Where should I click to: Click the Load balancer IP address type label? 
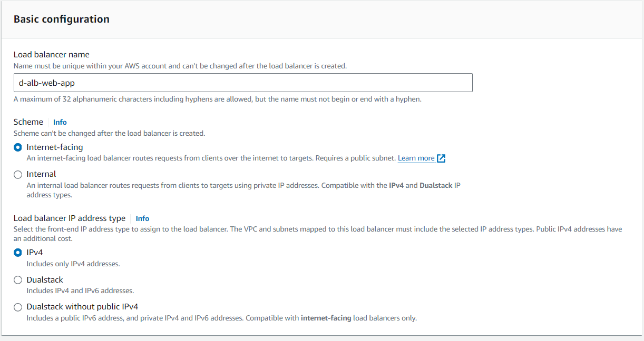point(70,218)
